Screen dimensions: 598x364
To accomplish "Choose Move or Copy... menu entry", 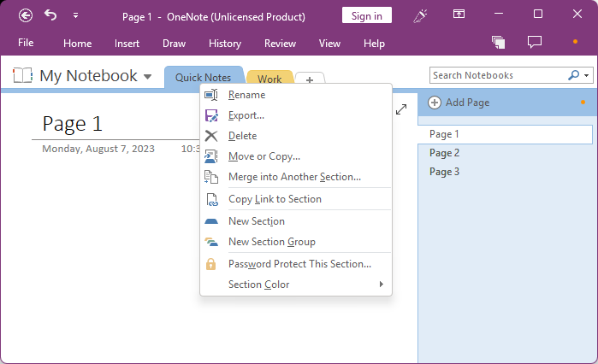I will (296, 156).
